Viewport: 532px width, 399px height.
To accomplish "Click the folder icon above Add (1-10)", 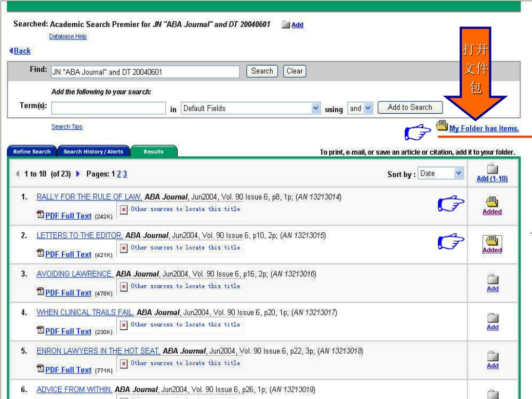I will tap(493, 169).
